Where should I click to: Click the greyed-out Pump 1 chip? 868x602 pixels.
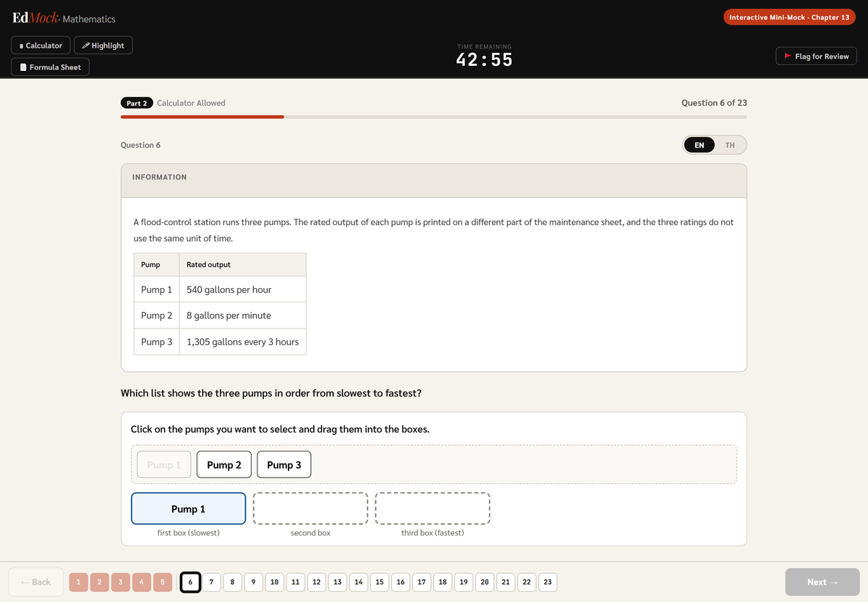[164, 465]
